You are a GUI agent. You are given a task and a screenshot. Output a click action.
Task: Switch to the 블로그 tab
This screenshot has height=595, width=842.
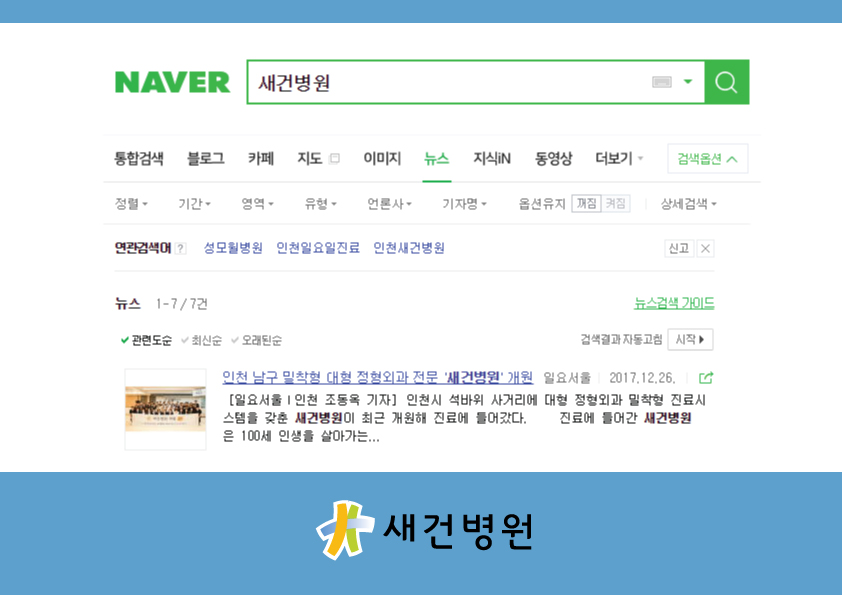pos(205,158)
